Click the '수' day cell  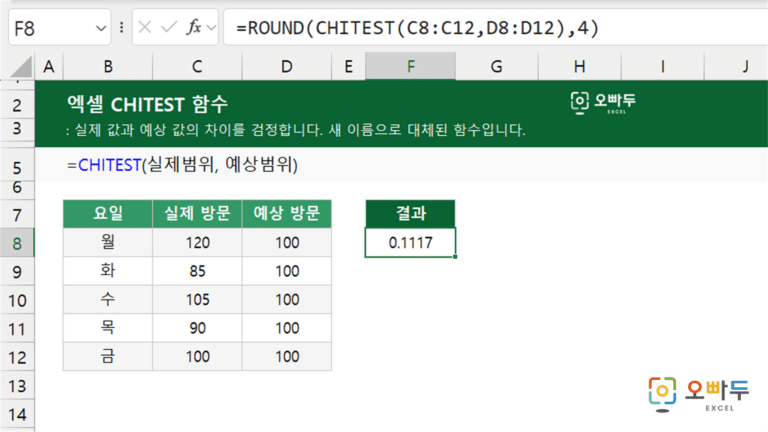[x=108, y=299]
